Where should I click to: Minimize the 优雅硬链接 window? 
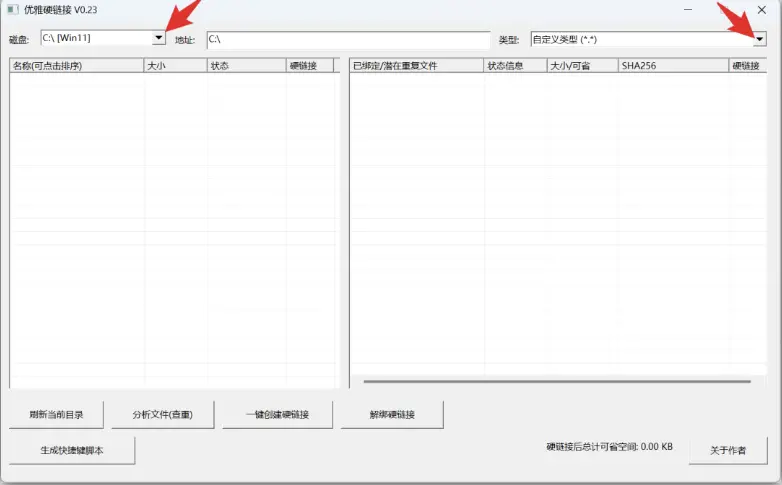tap(688, 9)
